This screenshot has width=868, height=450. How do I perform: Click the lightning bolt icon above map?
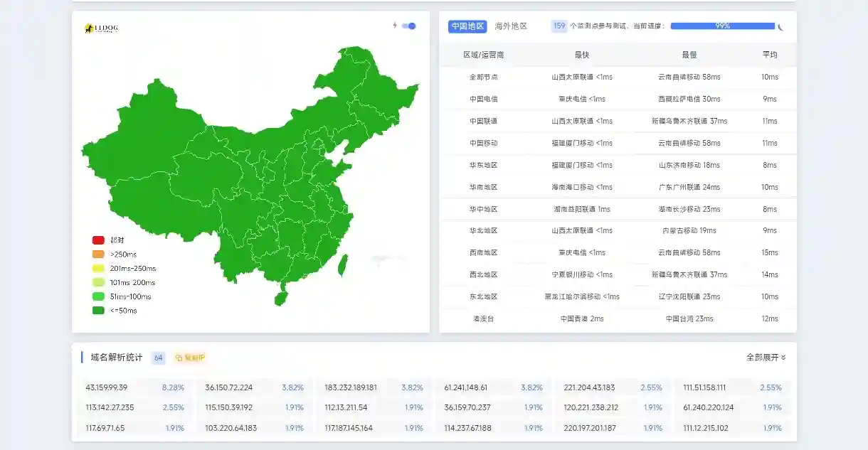395,26
